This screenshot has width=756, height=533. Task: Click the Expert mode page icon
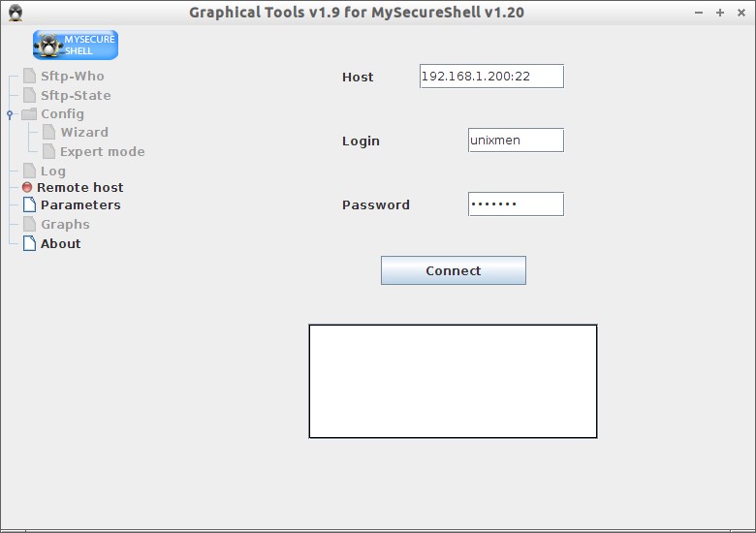48,151
